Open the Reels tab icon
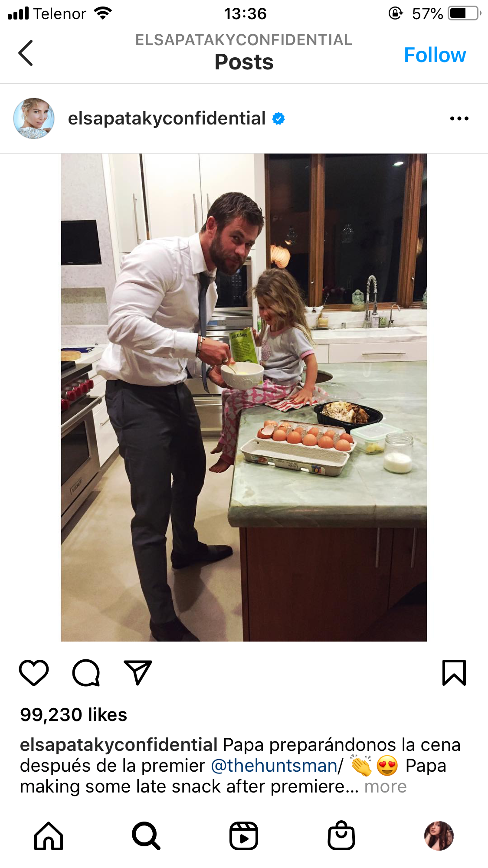The image size is (488, 868). coord(244,836)
